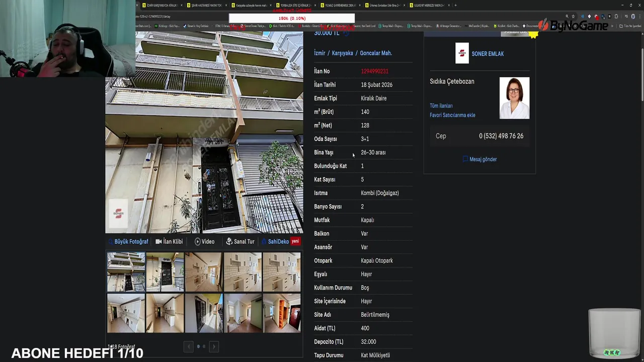
Task: Select the orange bookshelf room thumbnail
Action: pos(282,313)
